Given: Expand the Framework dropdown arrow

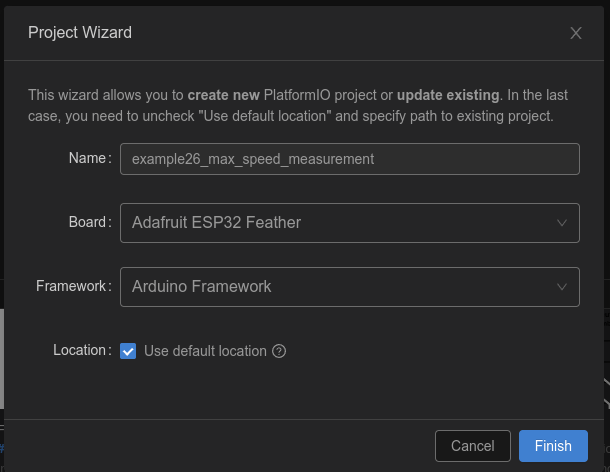Looking at the screenshot, I should click(562, 287).
